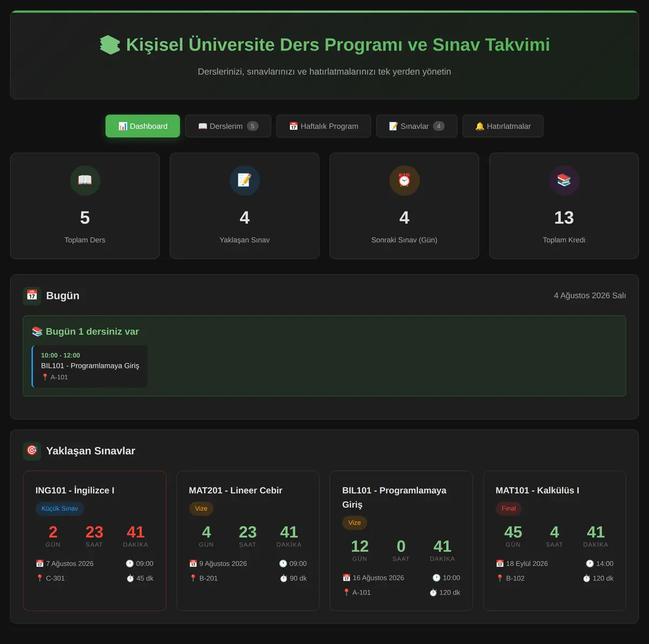Click the Bugün 1 dersiniz var heading

[85, 331]
